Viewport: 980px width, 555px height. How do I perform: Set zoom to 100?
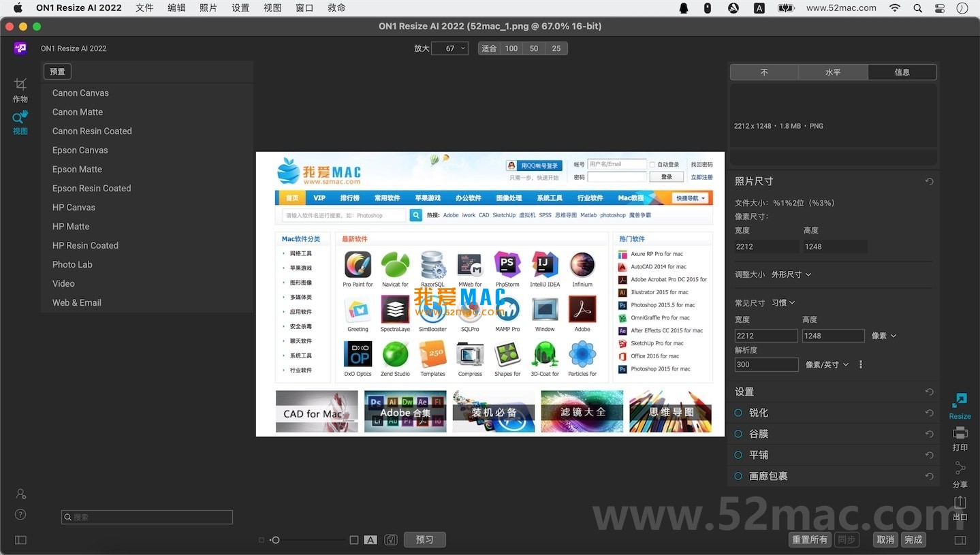tap(511, 48)
